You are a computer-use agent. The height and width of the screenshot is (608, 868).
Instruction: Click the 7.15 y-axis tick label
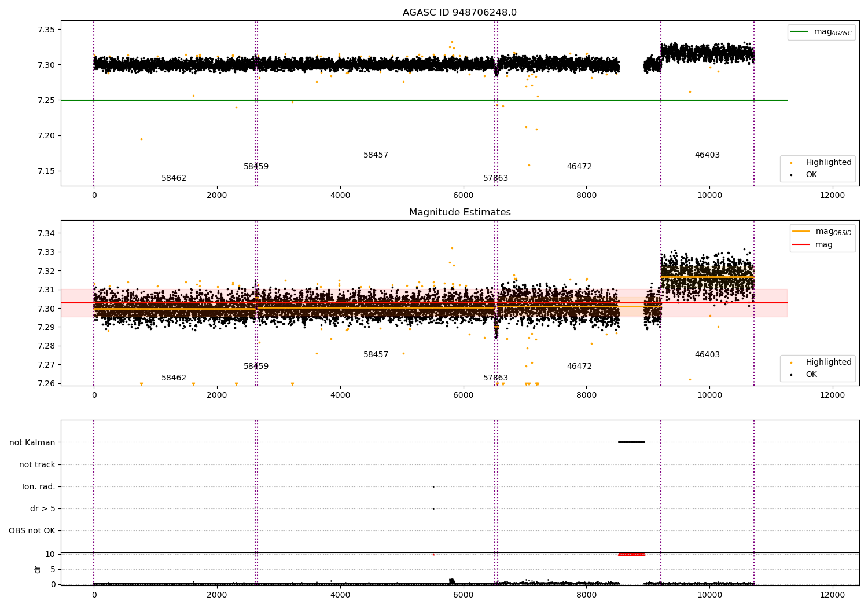(x=46, y=171)
